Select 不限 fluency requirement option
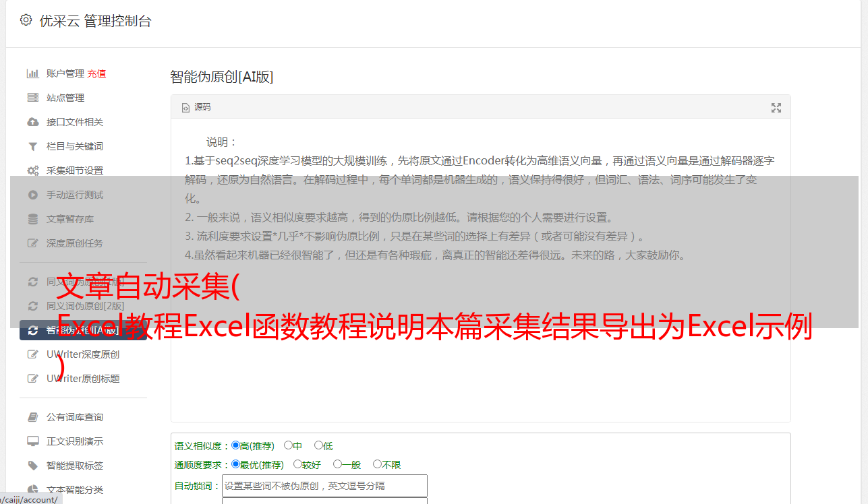 tap(377, 464)
